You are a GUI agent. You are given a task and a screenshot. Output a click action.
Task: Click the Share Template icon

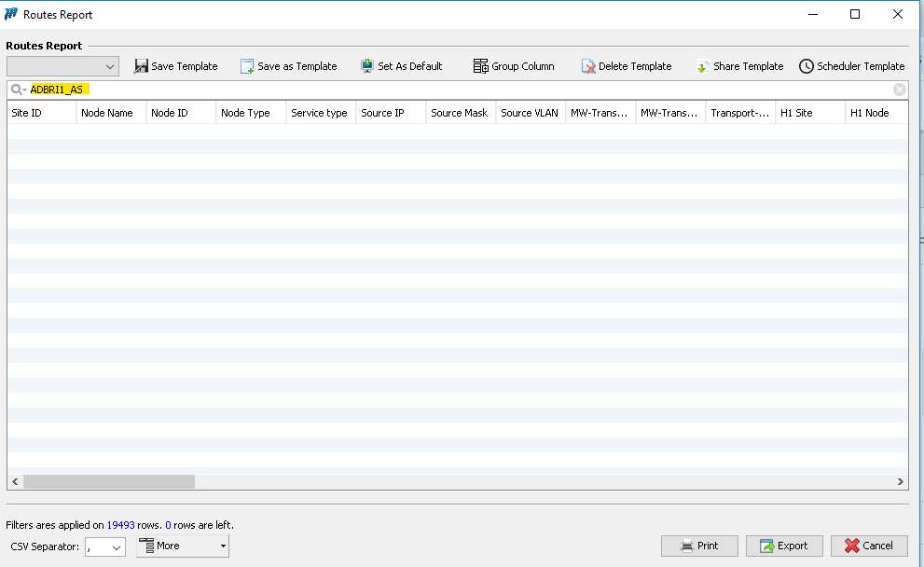pos(702,66)
